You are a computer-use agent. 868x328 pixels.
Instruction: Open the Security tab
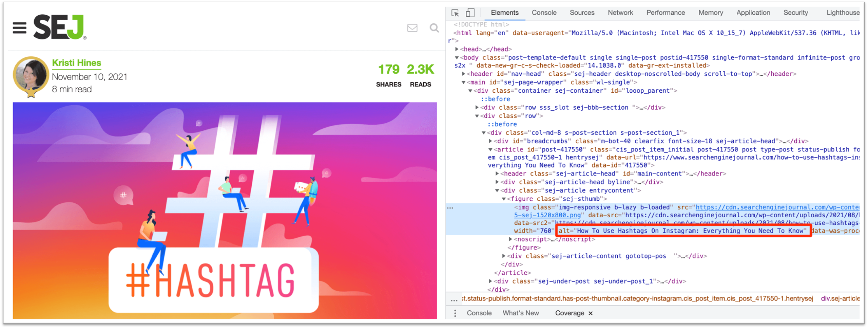tap(795, 13)
